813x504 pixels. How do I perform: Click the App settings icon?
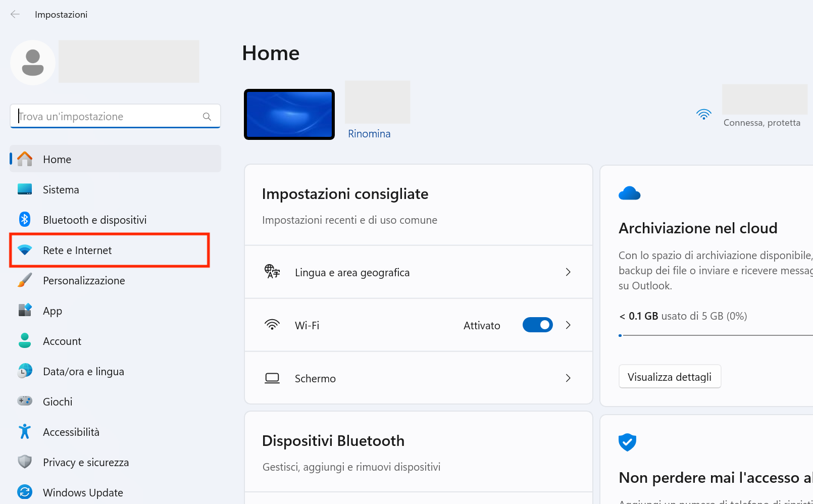pos(24,310)
